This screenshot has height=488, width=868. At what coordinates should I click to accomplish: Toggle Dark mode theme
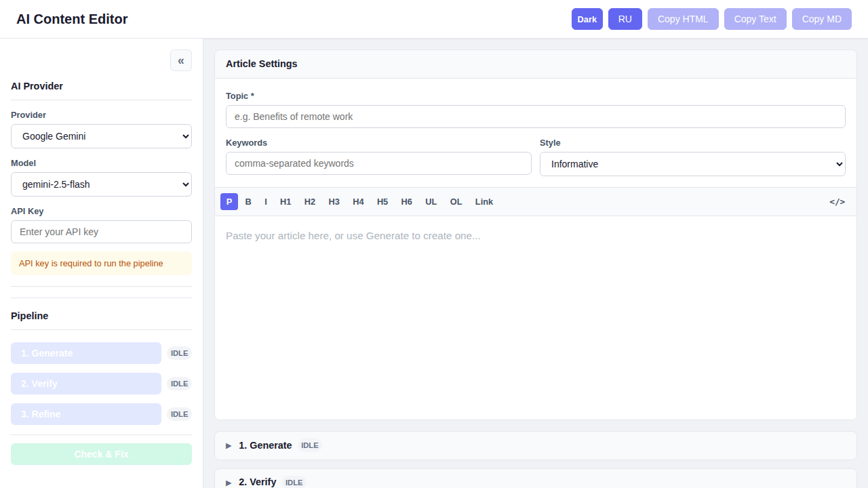[587, 19]
